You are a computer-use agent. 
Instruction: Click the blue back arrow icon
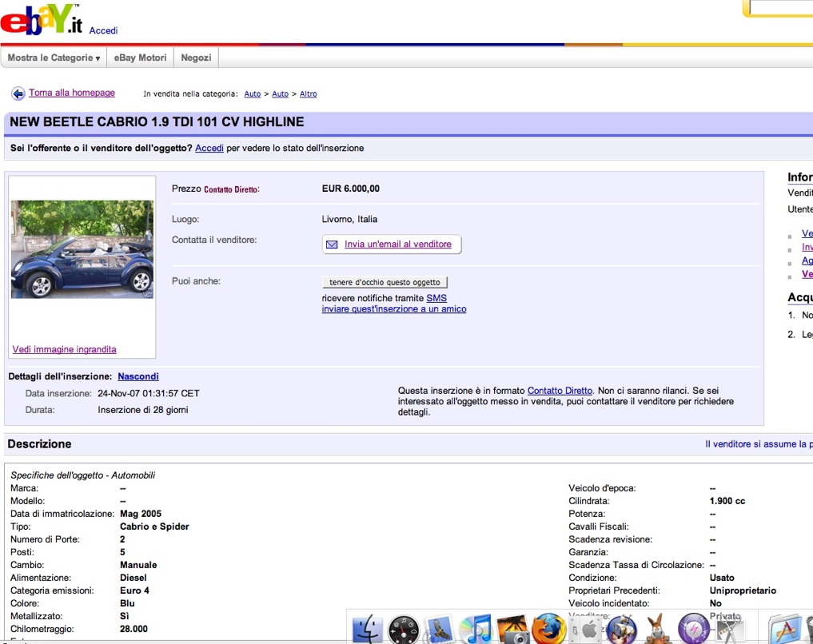pos(18,93)
